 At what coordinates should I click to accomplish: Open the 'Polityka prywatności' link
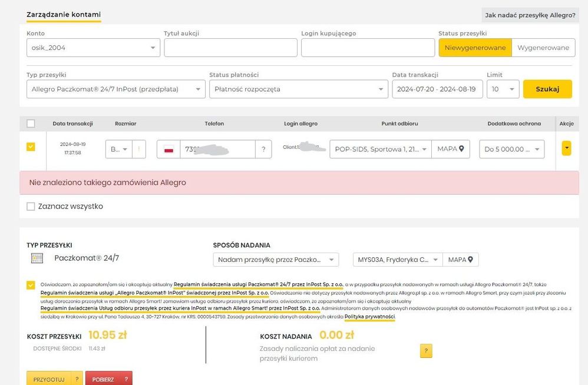(370, 317)
